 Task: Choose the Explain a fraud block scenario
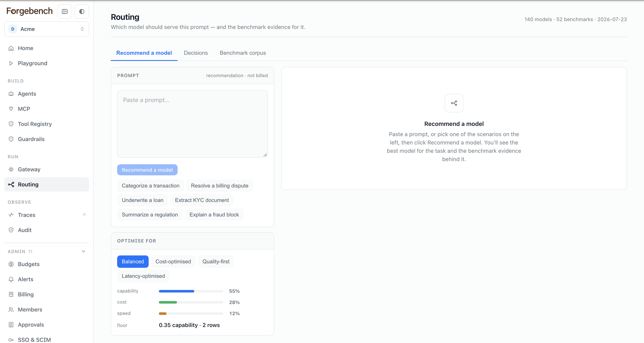pos(214,215)
